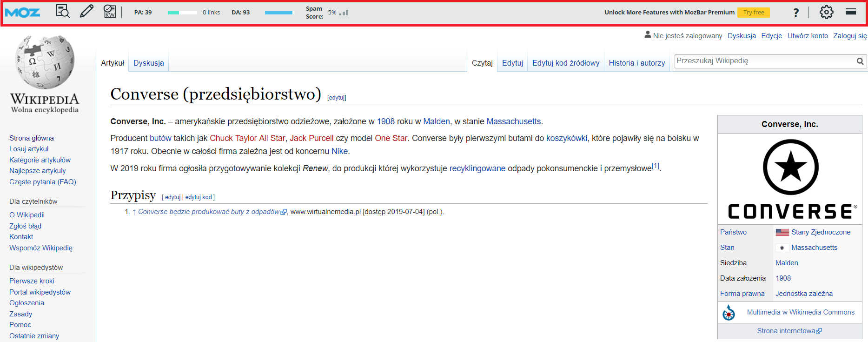Screen dimensions: 868x342
Task: Click the search magnifier in Wikipedia search box
Action: pyautogui.click(x=860, y=61)
